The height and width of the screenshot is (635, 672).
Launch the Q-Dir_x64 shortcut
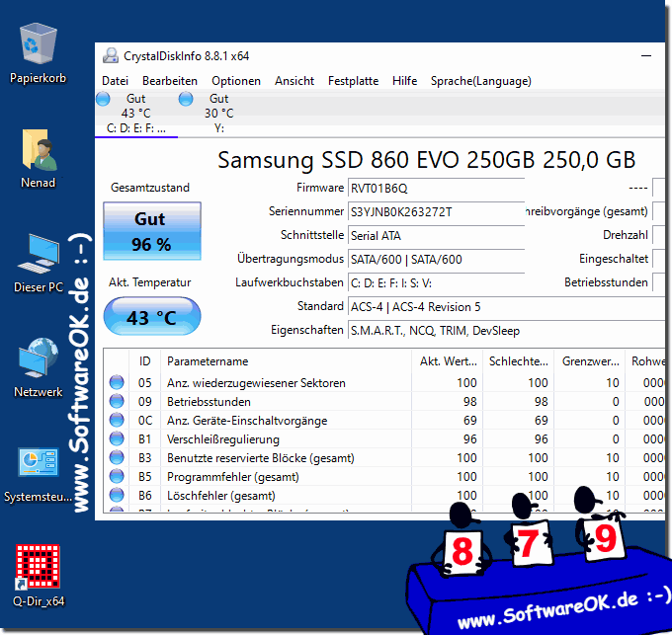tap(38, 567)
